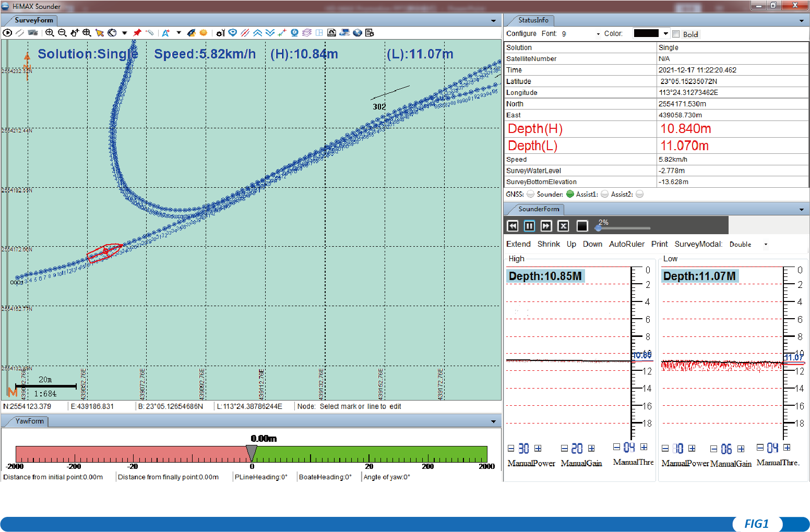Screen dimensions: 810x532
Task: Click the red pushpin mark tool
Action: click(x=137, y=32)
